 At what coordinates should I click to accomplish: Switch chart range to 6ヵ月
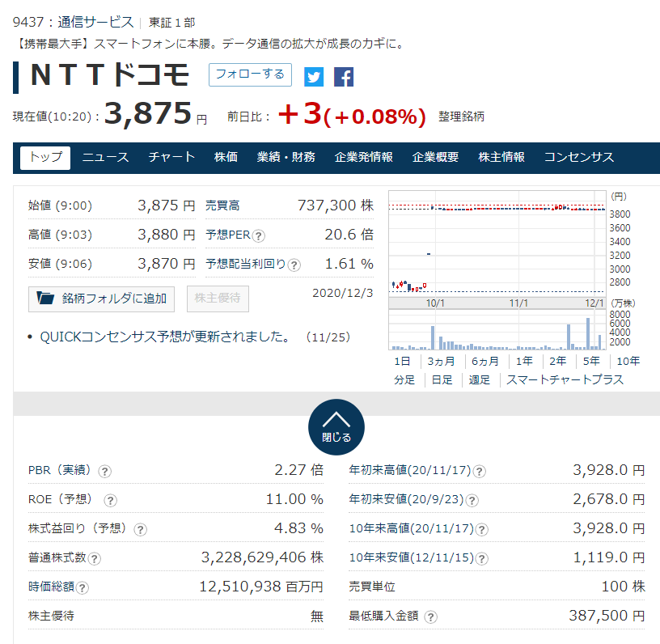[x=485, y=361]
